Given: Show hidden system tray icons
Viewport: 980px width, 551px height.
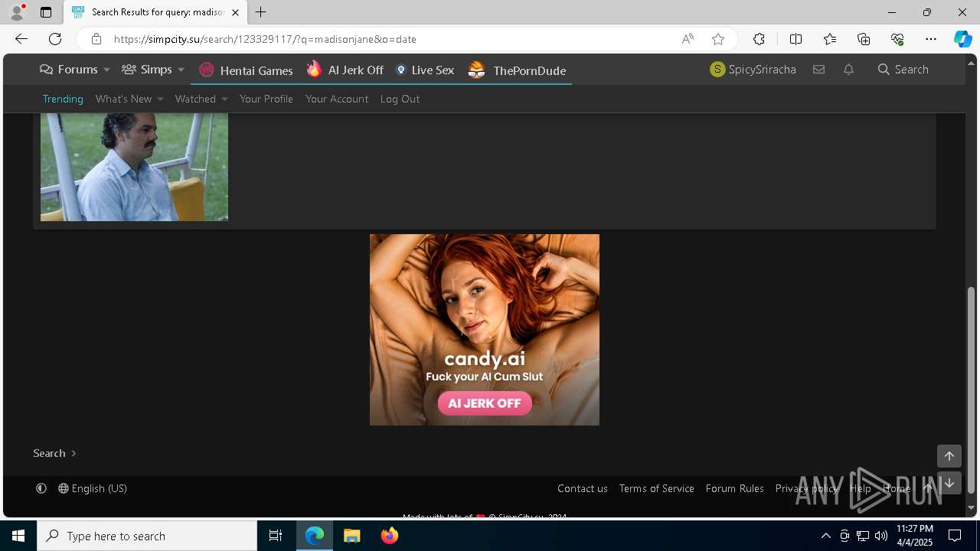Looking at the screenshot, I should click(825, 536).
